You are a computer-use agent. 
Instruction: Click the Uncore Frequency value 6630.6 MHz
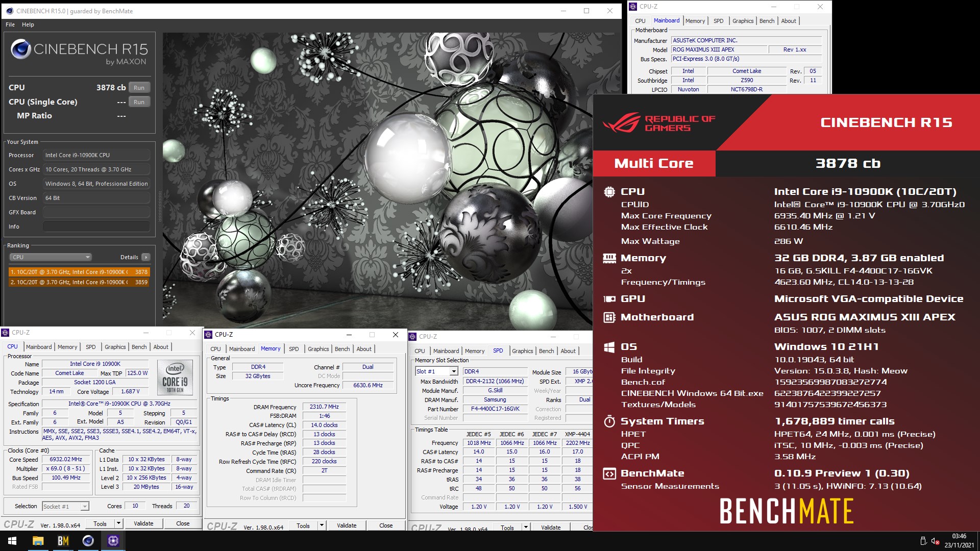[368, 386]
